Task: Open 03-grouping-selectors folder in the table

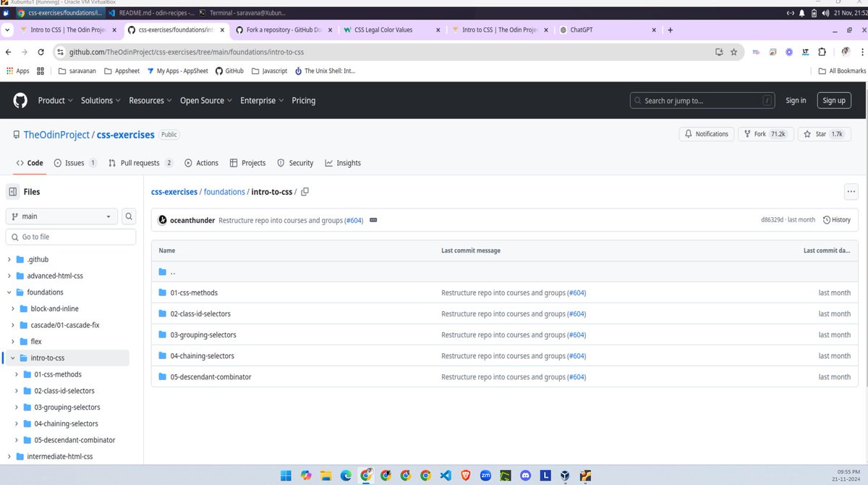Action: [x=203, y=335]
